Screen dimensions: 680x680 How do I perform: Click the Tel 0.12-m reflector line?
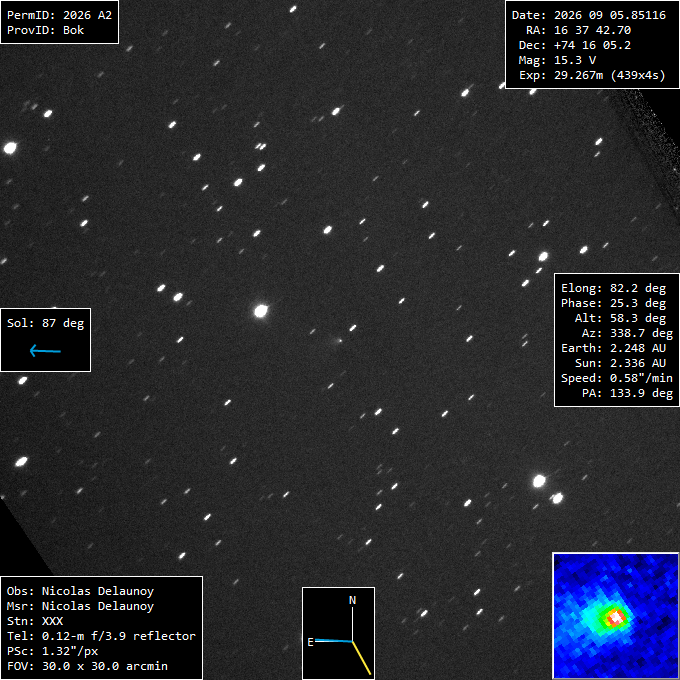click(101, 636)
